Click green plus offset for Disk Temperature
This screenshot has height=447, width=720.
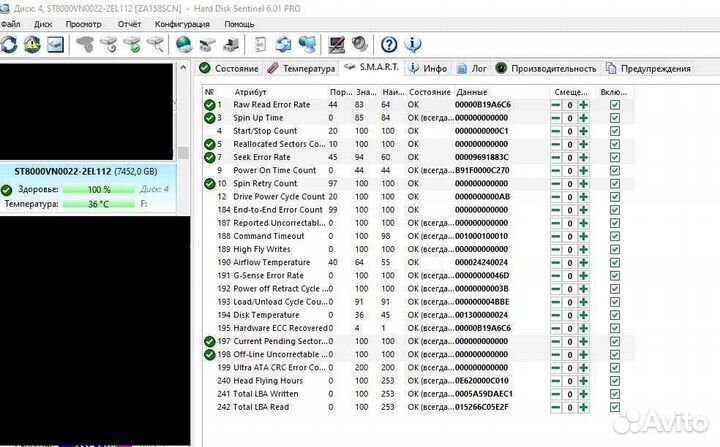click(x=584, y=315)
